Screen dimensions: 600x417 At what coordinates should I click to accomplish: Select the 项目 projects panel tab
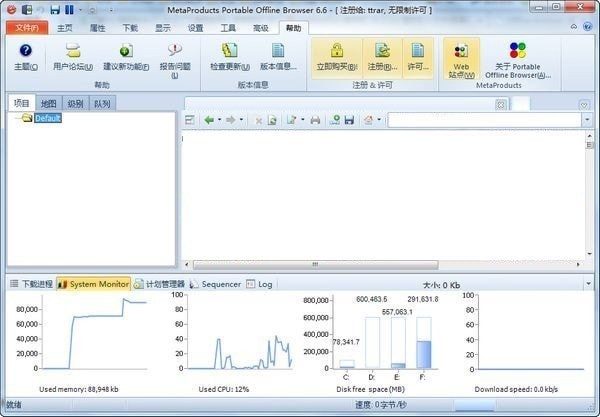point(21,103)
